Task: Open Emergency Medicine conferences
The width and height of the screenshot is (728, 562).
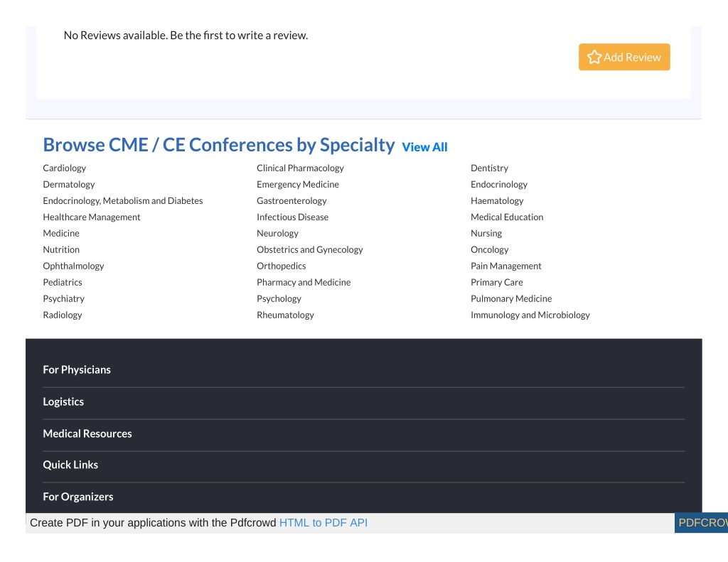Action: pos(298,184)
